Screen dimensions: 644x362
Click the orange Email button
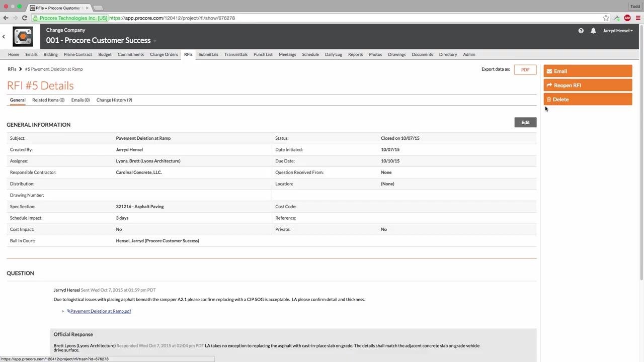[x=588, y=71]
